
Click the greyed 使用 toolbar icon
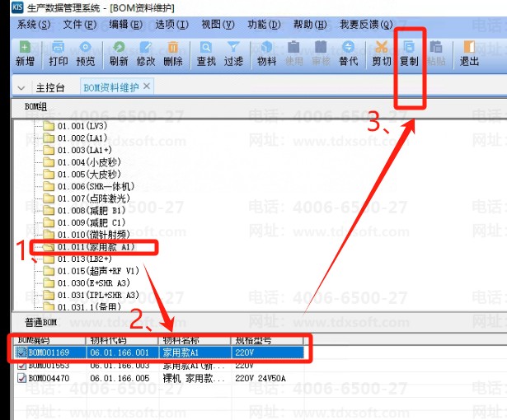point(294,54)
